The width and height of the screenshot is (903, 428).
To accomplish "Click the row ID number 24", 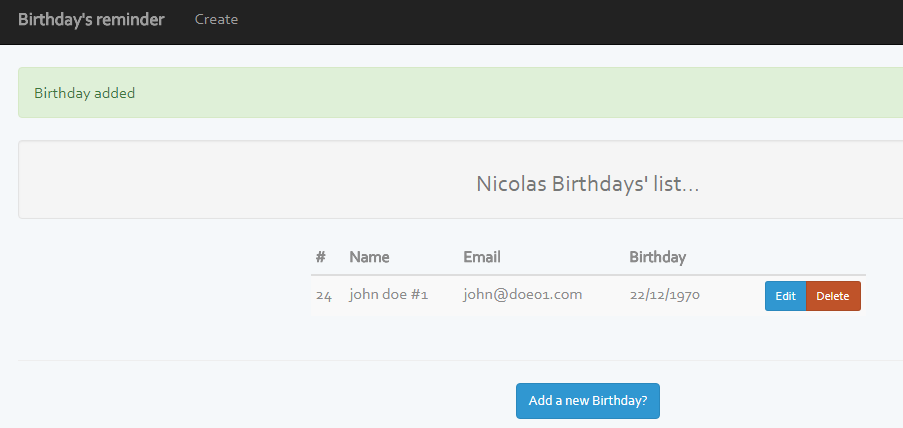I will 323,295.
